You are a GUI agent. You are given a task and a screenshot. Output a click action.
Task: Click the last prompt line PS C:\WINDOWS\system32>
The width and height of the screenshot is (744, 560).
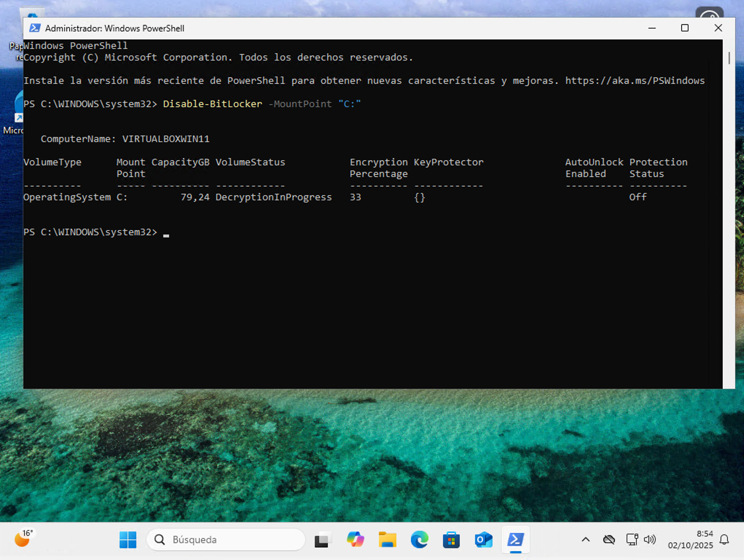tap(90, 232)
